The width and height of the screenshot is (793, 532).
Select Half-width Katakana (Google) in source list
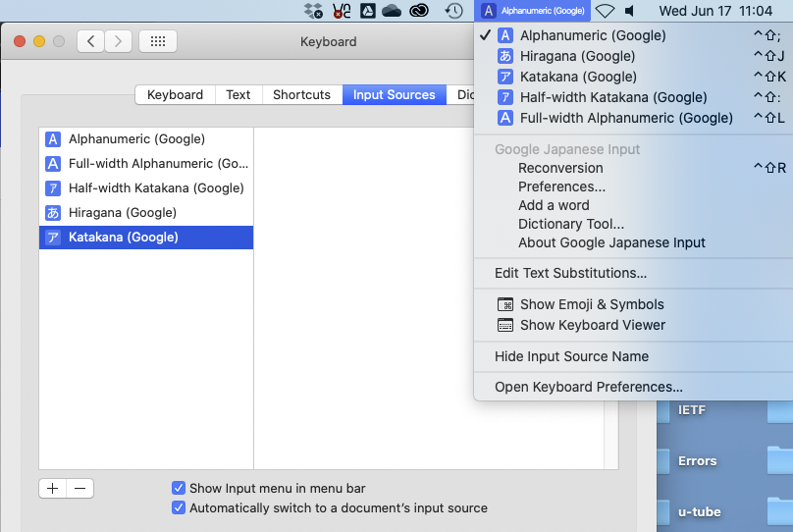click(156, 187)
